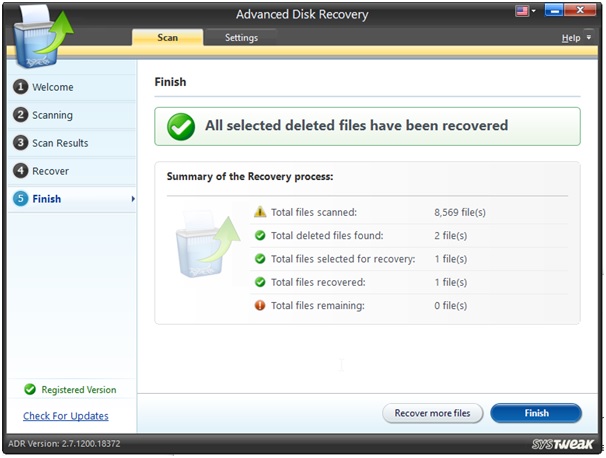Click the Systweak logo in status bar
This screenshot has height=458, width=606.
click(563, 444)
